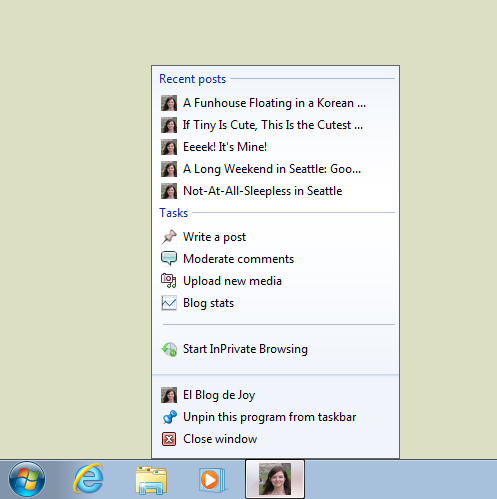
Task: Open Windows Explorer folder icon on taskbar
Action: (151, 480)
